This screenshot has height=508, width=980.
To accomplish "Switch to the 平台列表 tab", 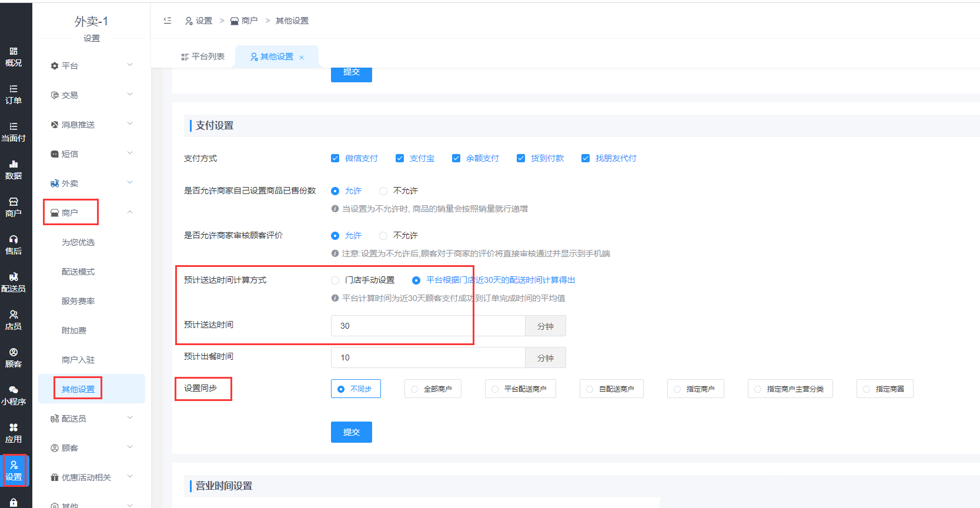I will [x=203, y=56].
